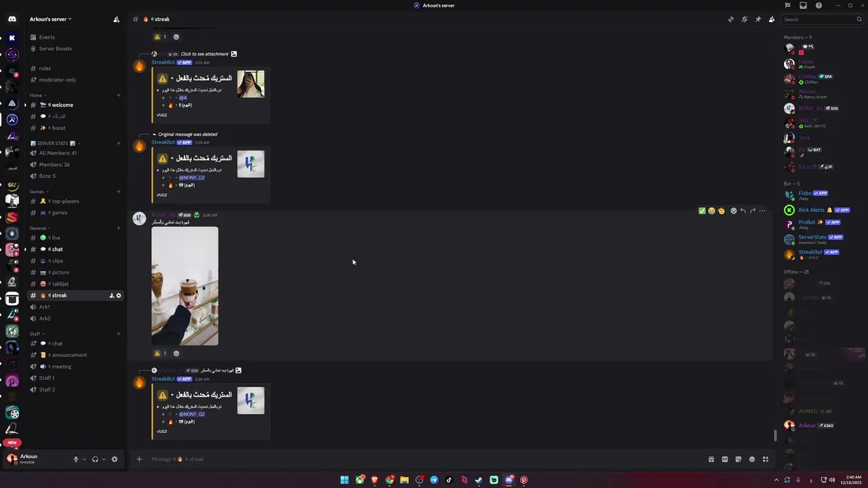The image size is (868, 488).
Task: Open the sticker picker icon
Action: pos(738,459)
